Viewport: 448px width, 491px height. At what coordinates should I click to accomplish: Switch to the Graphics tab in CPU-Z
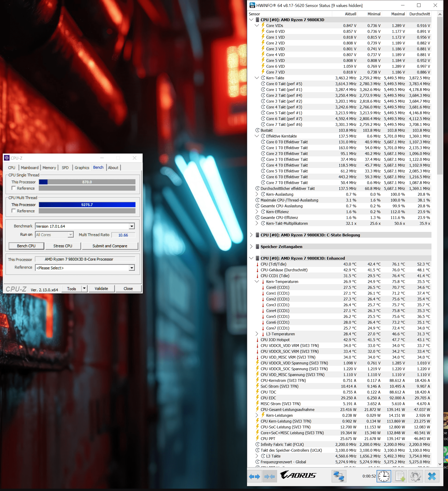[x=82, y=168]
